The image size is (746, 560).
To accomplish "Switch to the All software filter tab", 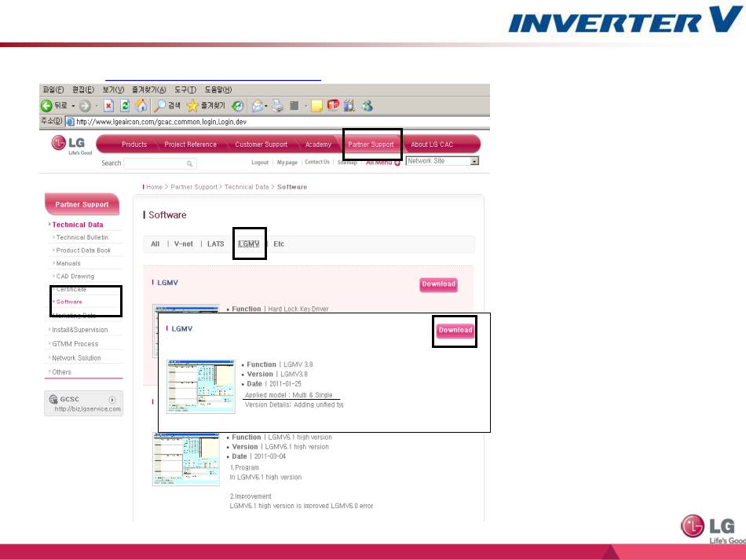I will [x=155, y=244].
